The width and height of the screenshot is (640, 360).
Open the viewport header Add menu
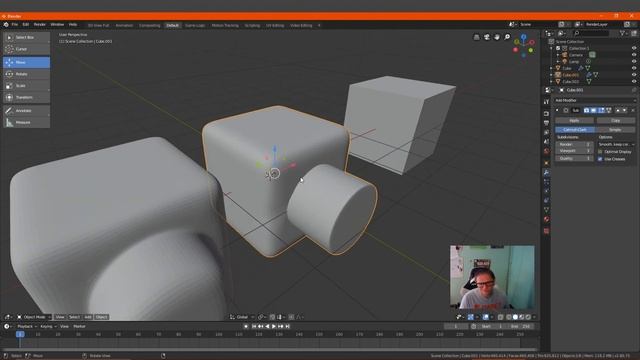[88, 317]
